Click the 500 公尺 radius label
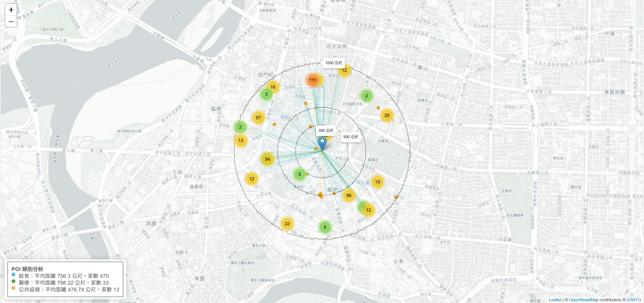 pos(350,137)
